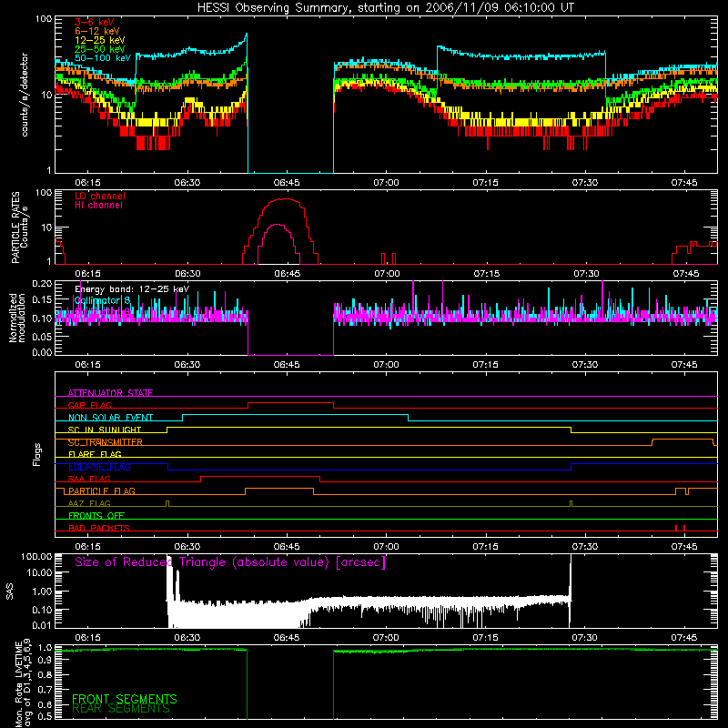This screenshot has height=728, width=728.
Task: Click the 0.9 livetime axis value
Action: (x=45, y=662)
